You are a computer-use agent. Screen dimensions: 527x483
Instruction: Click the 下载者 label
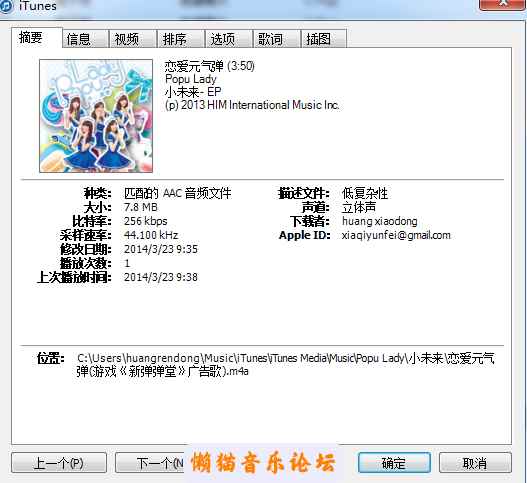(310, 221)
